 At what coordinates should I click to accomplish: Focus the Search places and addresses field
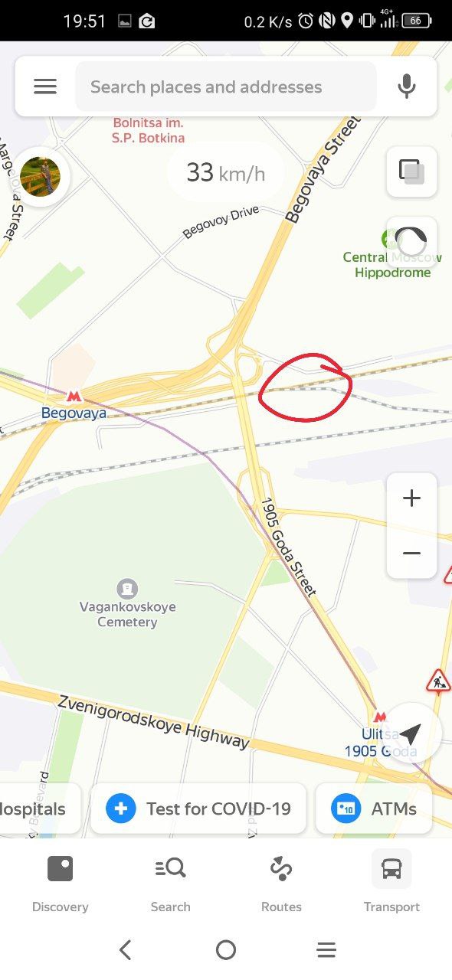(x=226, y=87)
